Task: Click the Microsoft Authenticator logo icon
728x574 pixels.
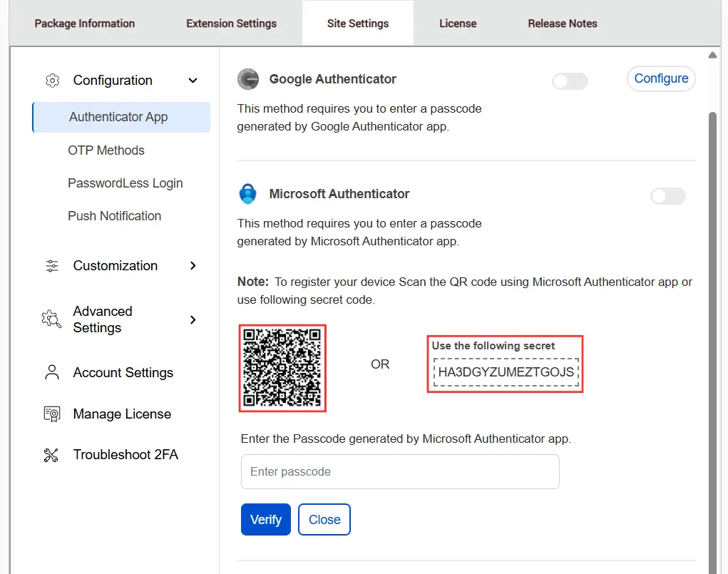Action: point(247,193)
